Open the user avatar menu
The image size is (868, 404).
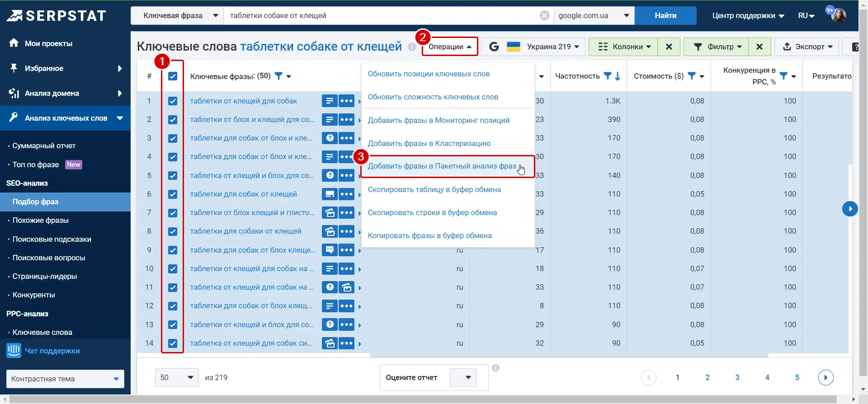[x=839, y=15]
